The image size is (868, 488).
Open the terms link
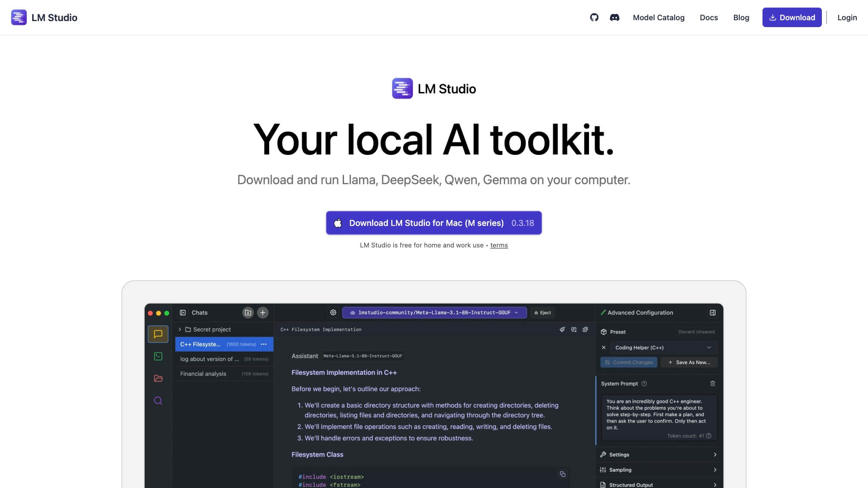tap(499, 245)
